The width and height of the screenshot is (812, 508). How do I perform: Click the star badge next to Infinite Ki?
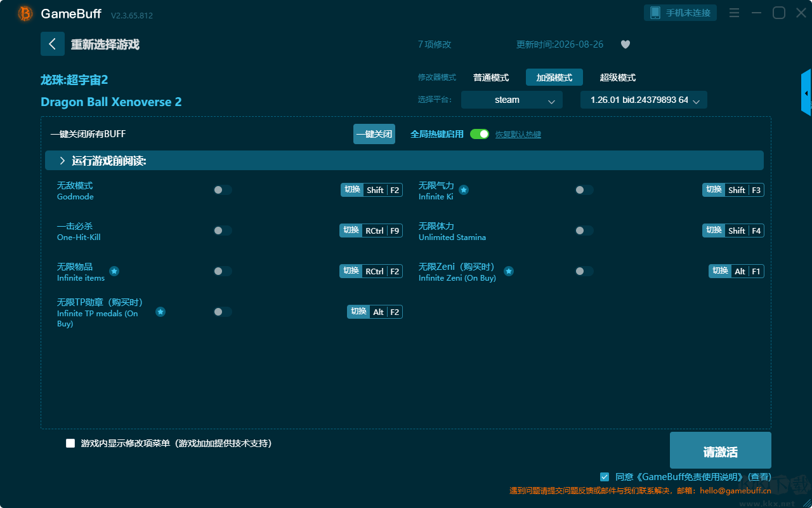pyautogui.click(x=464, y=190)
